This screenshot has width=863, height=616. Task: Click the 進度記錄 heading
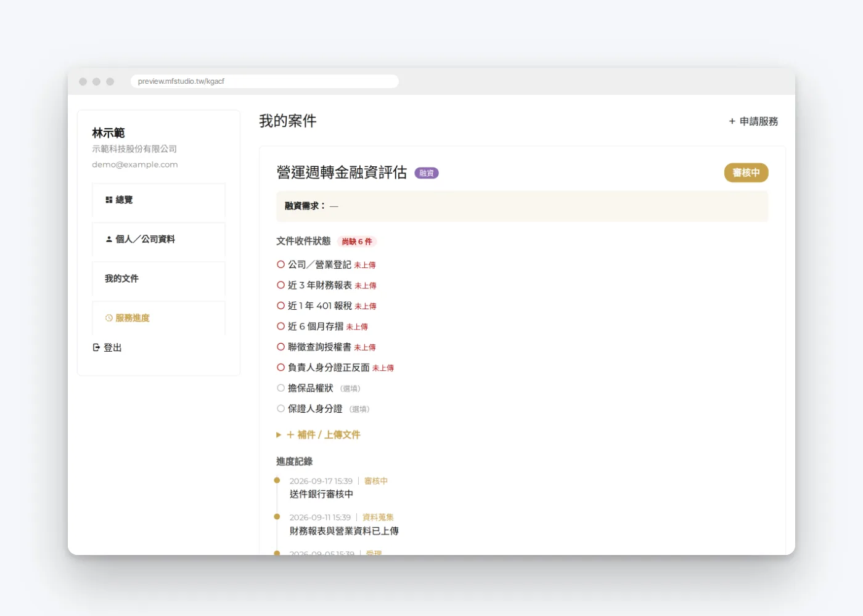[x=294, y=461]
